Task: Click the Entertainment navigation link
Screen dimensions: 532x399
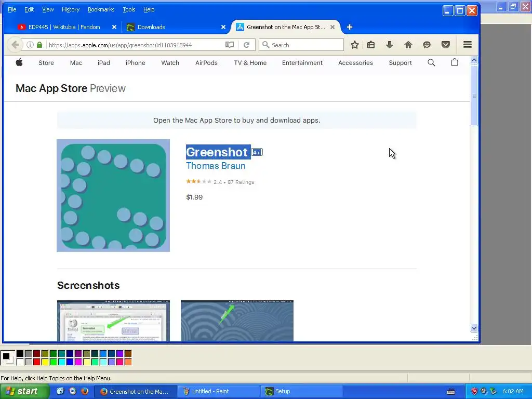Action: pyautogui.click(x=302, y=63)
